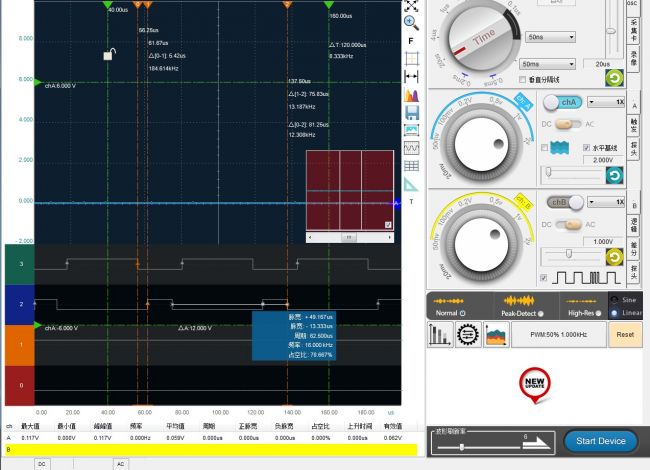Click the F toolbar icon

[x=411, y=41]
